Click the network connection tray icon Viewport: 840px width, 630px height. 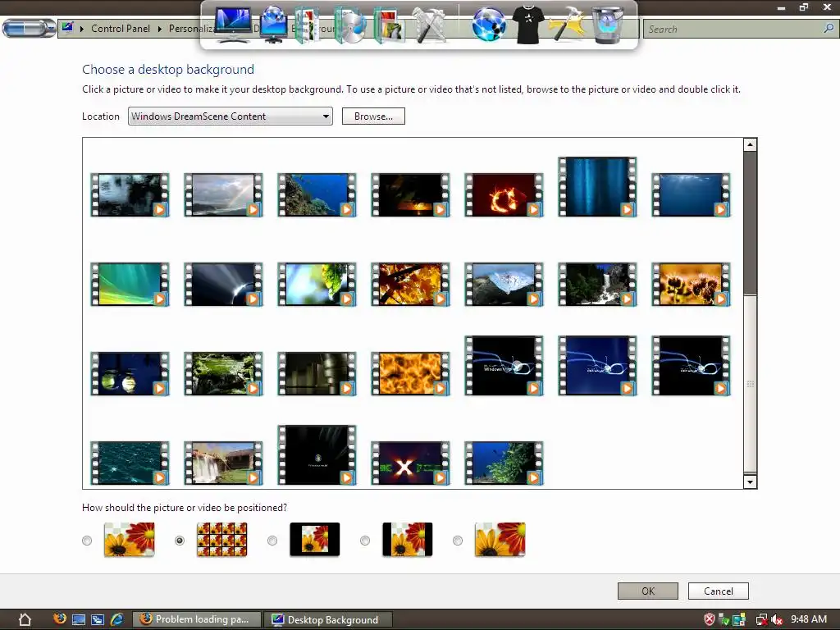tap(761, 620)
